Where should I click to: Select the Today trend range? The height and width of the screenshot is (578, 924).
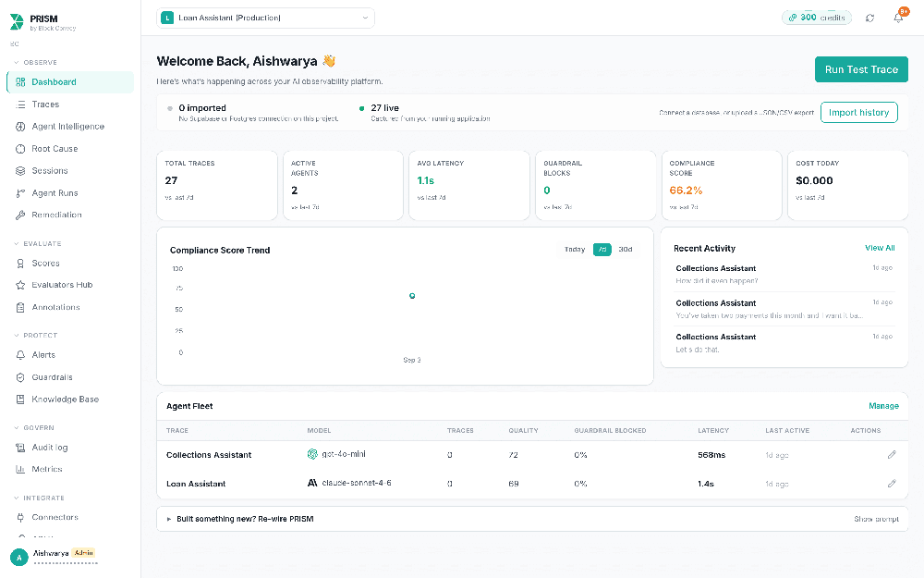coord(575,250)
